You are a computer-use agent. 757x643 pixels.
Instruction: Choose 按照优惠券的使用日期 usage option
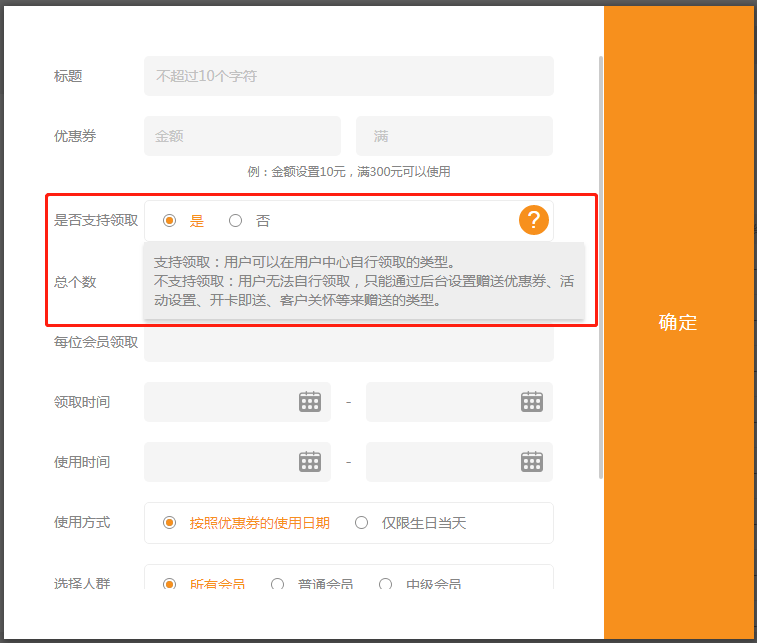170,522
